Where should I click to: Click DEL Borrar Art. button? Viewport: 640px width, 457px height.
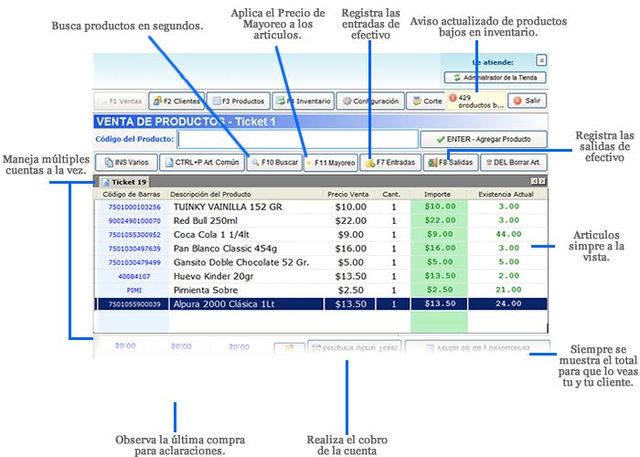[x=513, y=162]
